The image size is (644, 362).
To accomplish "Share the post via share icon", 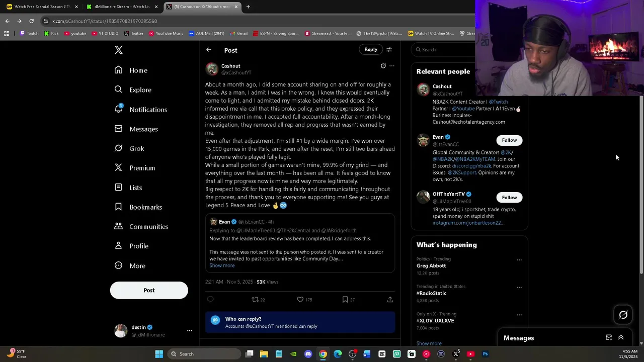I will point(390,299).
